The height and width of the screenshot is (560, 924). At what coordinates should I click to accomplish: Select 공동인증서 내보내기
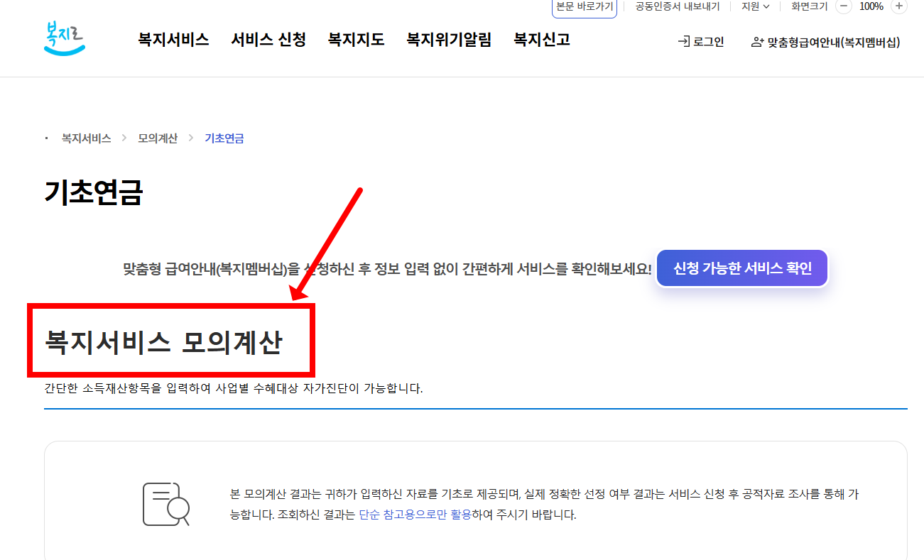pyautogui.click(x=676, y=6)
